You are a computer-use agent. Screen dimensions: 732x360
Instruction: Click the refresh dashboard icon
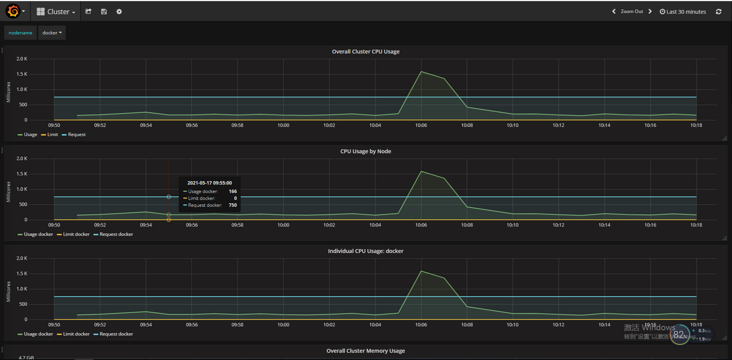[x=718, y=12]
